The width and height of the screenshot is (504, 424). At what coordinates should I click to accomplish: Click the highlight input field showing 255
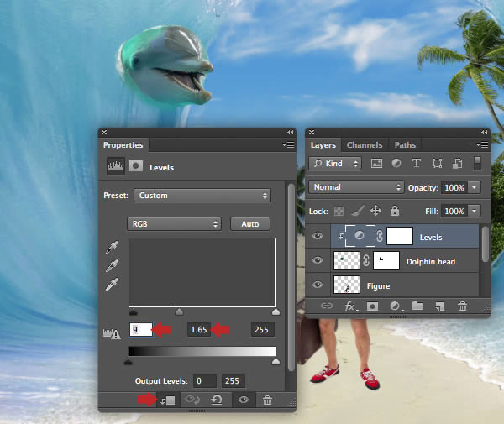point(262,330)
